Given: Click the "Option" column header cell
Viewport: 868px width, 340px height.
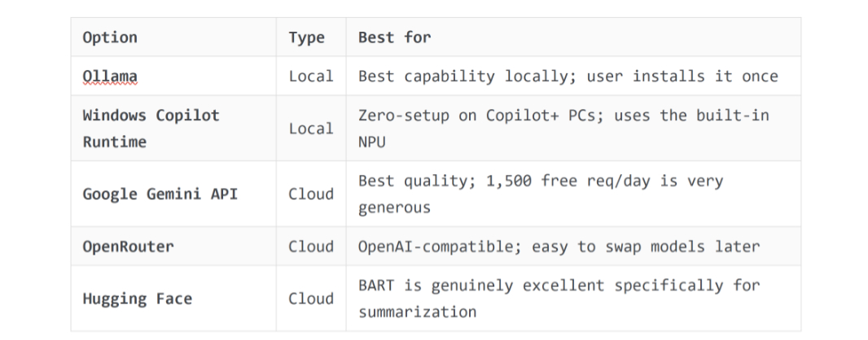Looking at the screenshot, I should (110, 37).
